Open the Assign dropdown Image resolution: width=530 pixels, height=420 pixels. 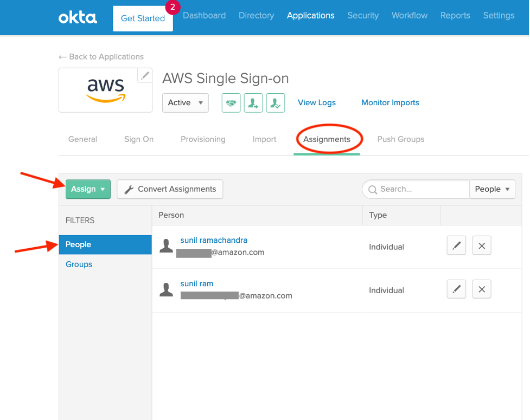[87, 189]
